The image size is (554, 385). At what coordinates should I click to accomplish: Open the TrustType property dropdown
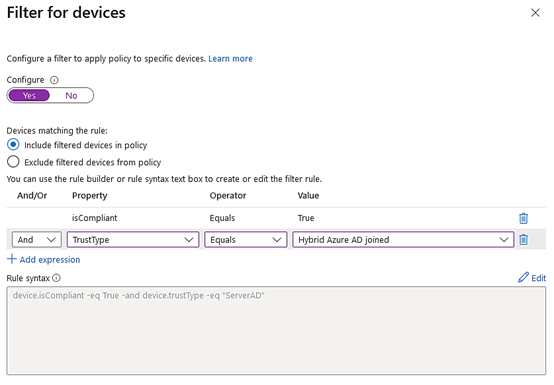pyautogui.click(x=133, y=239)
